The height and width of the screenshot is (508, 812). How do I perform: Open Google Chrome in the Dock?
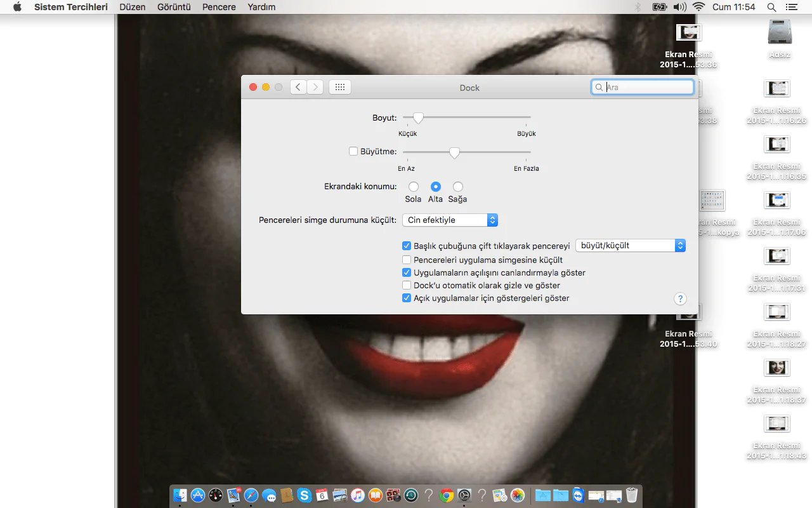447,495
